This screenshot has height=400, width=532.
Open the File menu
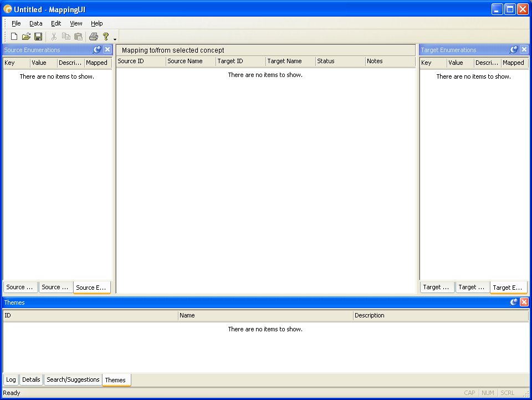[16, 23]
